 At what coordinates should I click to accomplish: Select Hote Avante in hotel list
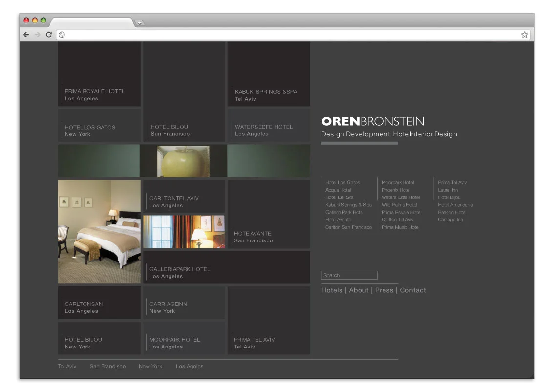(338, 219)
